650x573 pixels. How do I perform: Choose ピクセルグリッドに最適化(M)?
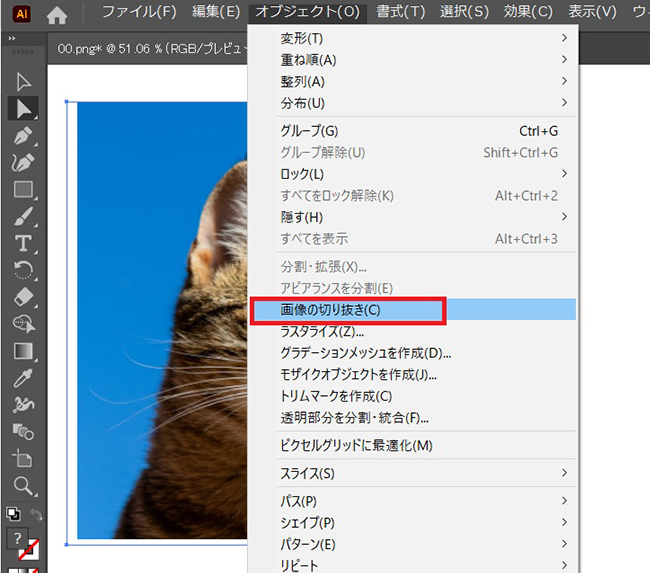(413, 445)
